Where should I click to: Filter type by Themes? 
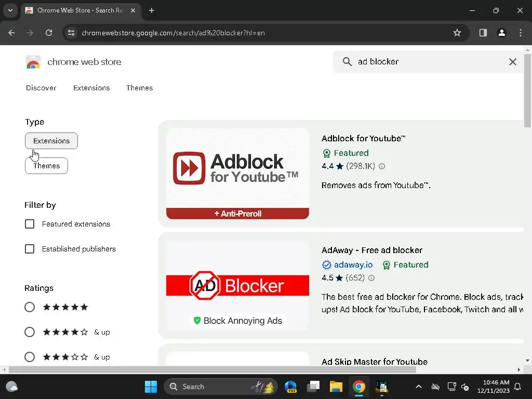click(46, 166)
